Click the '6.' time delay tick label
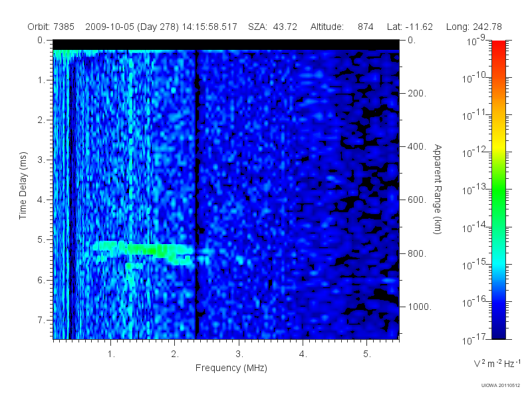 pyautogui.click(x=41, y=280)
